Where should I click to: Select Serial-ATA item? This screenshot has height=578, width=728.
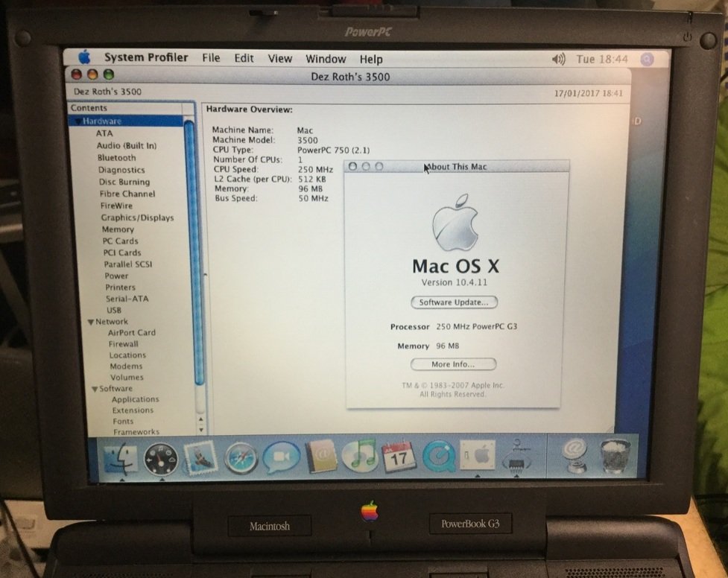coord(127,299)
